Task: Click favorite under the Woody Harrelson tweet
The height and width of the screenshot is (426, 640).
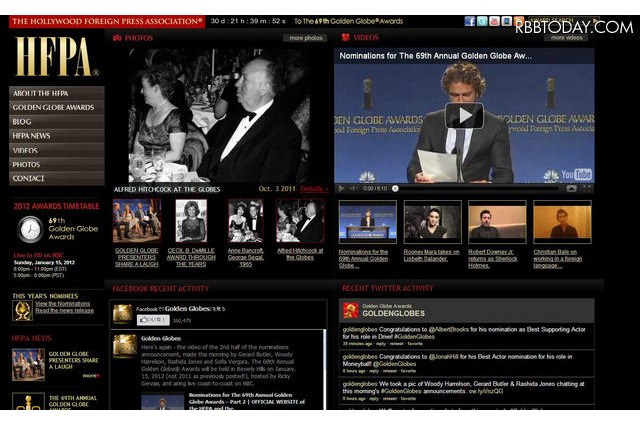Action: pos(408,398)
